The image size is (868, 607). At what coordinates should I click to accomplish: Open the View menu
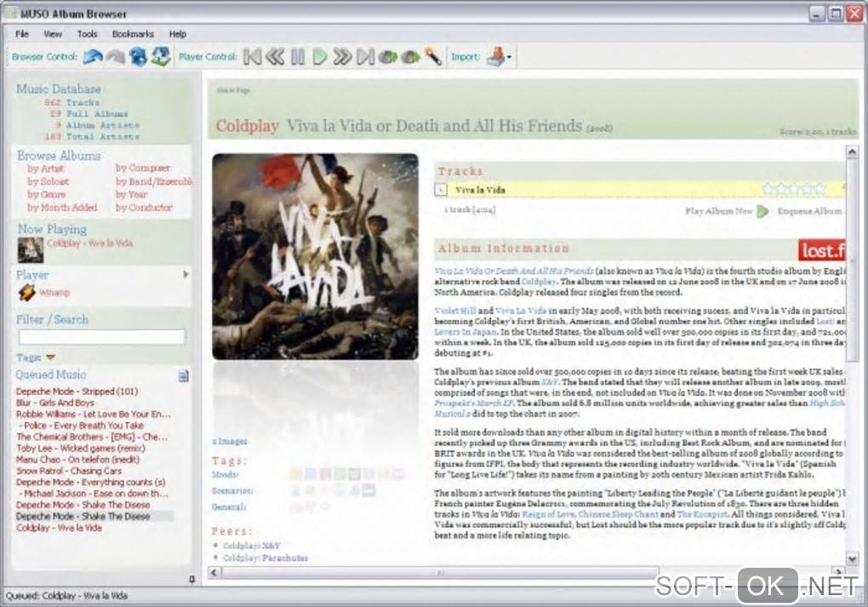(x=53, y=34)
